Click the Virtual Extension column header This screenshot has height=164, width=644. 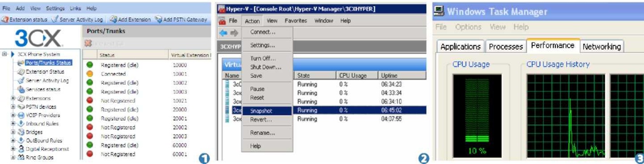tap(190, 55)
